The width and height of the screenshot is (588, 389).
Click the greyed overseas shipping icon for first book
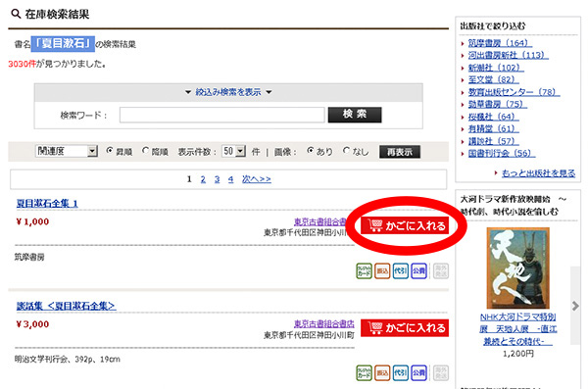[x=441, y=270]
